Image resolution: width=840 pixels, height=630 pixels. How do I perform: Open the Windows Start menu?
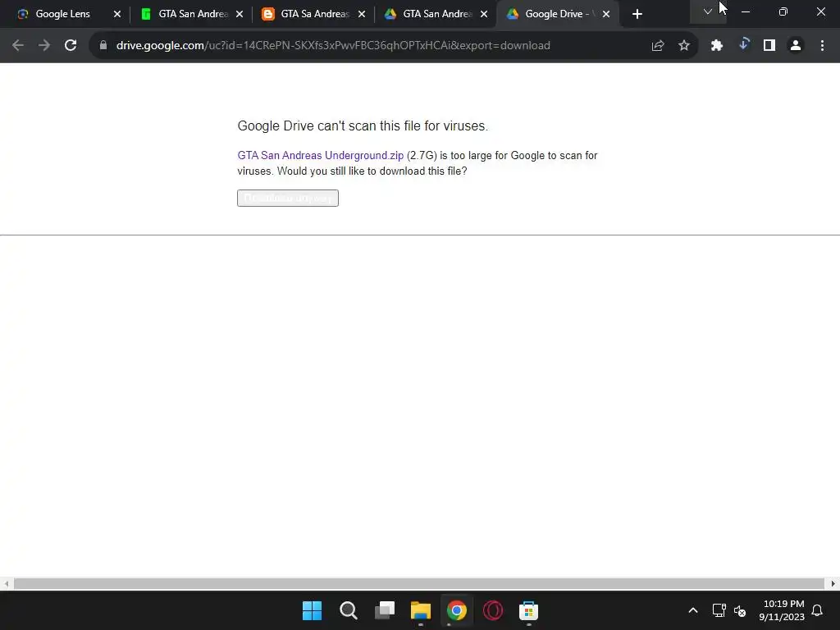pos(313,610)
